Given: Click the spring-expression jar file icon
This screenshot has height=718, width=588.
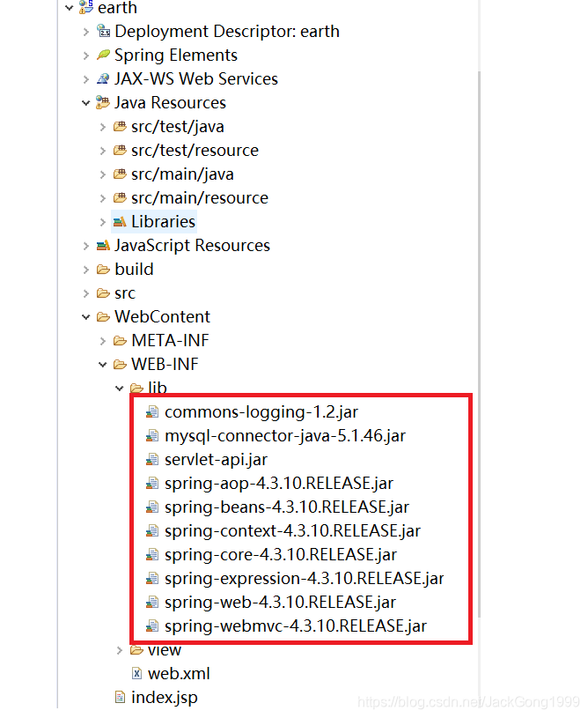Looking at the screenshot, I should (x=152, y=579).
